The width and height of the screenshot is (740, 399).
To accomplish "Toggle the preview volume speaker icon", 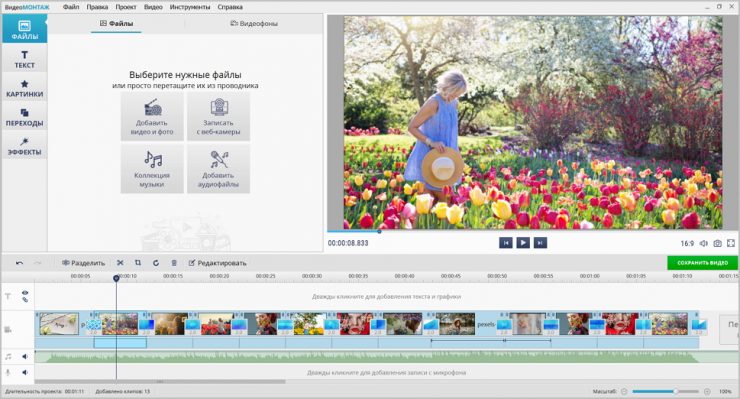I will point(704,244).
